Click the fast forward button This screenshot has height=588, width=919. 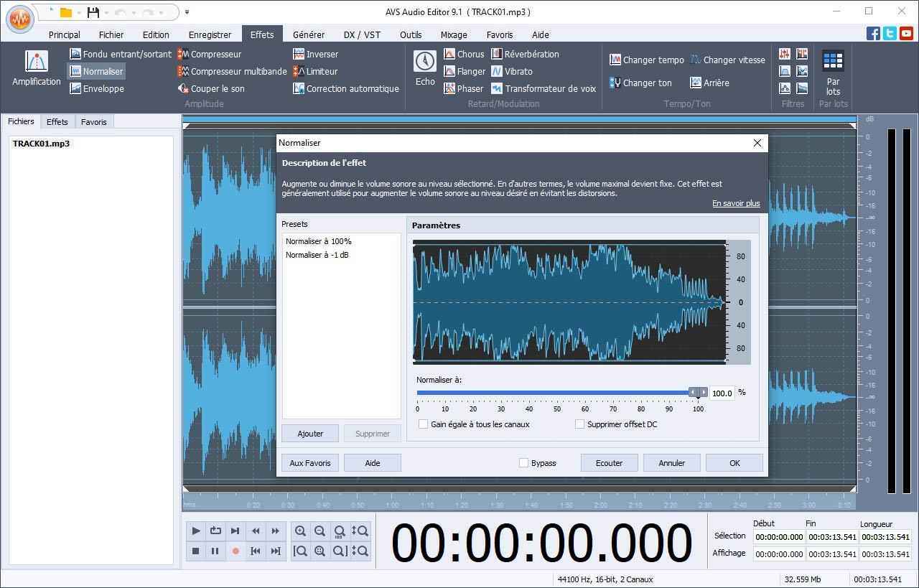click(x=275, y=531)
